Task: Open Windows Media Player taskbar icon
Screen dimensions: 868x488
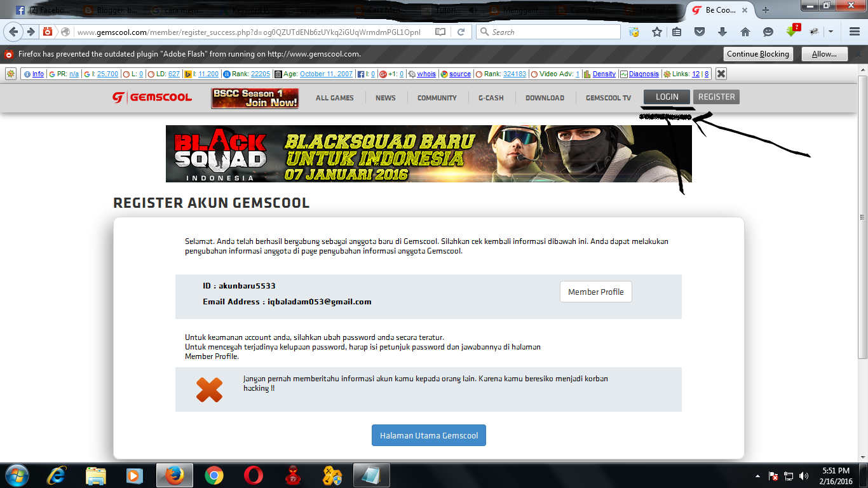Action: coord(133,475)
